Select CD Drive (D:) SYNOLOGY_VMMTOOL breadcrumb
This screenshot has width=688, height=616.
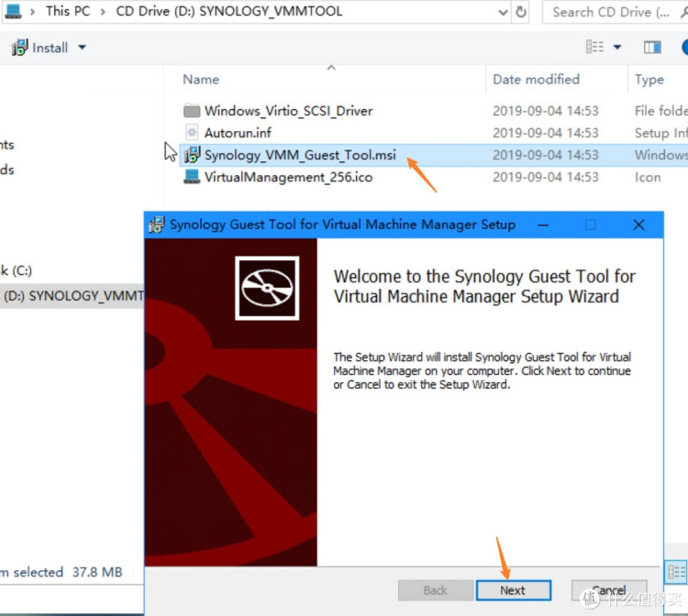click(x=229, y=11)
